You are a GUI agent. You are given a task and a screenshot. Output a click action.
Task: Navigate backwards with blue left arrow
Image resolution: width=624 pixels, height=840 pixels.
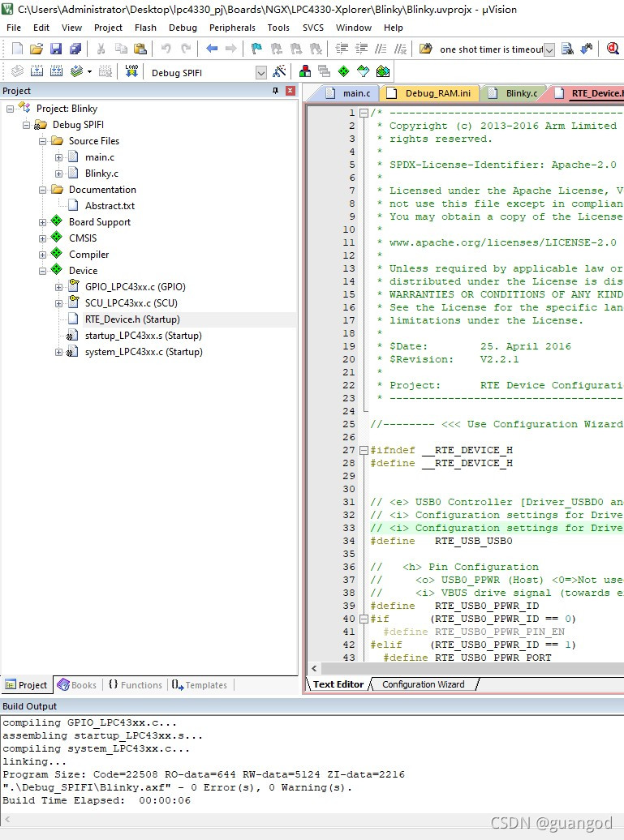pyautogui.click(x=212, y=49)
